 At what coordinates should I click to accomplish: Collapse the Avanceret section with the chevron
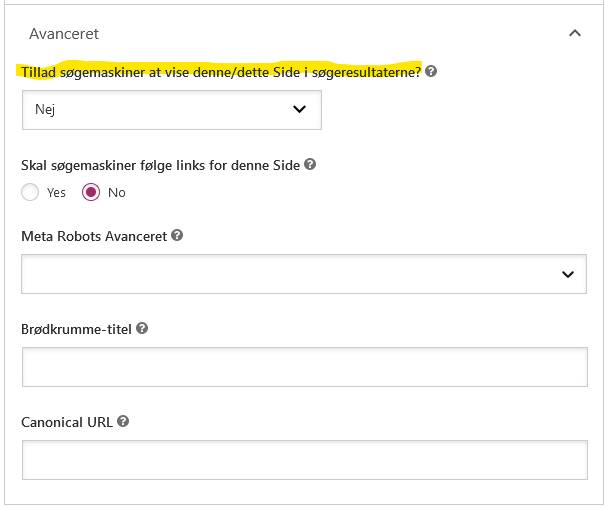tap(575, 33)
